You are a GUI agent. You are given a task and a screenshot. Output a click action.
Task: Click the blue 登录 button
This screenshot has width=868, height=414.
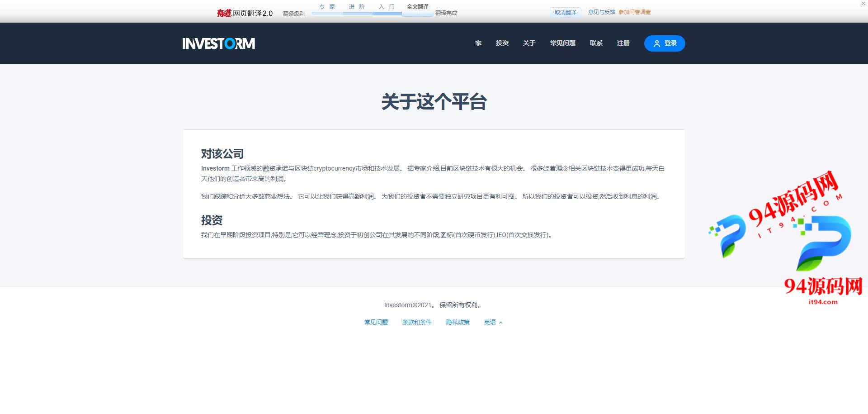click(665, 43)
